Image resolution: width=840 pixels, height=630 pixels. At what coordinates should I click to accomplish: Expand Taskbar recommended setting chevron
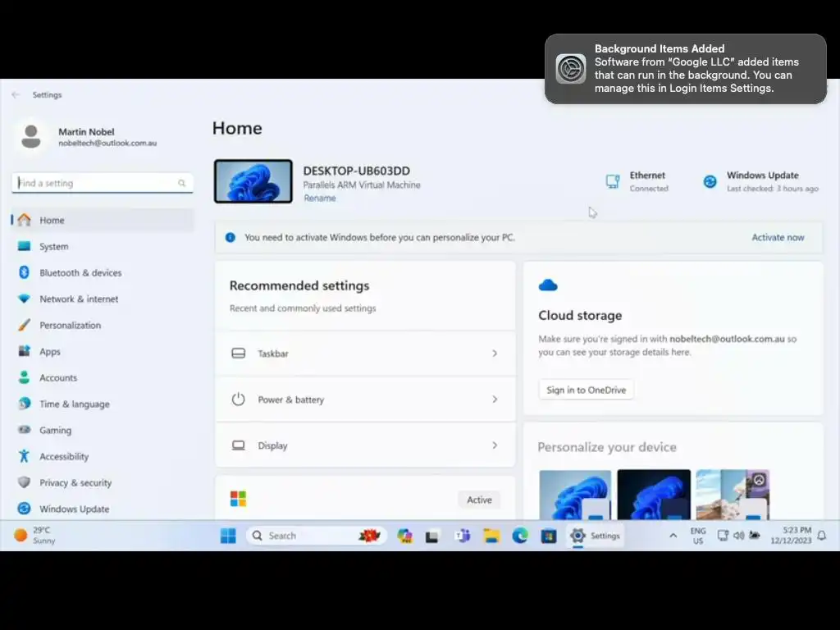pyautogui.click(x=495, y=354)
